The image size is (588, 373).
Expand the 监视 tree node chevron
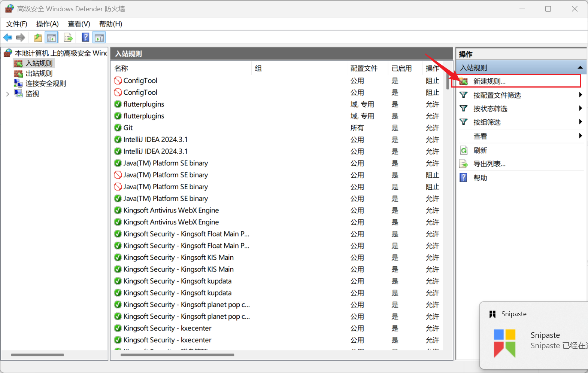(x=7, y=94)
